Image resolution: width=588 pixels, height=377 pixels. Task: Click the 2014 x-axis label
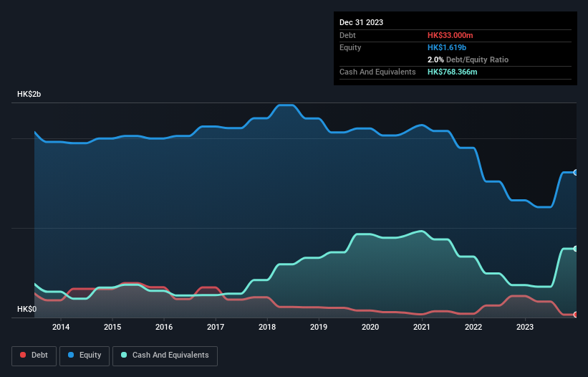click(x=61, y=327)
